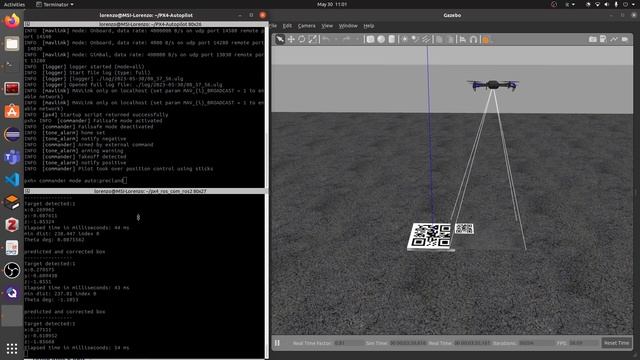Add a directional light in Gazebo
The width and height of the screenshot is (640, 360).
[x=426, y=39]
